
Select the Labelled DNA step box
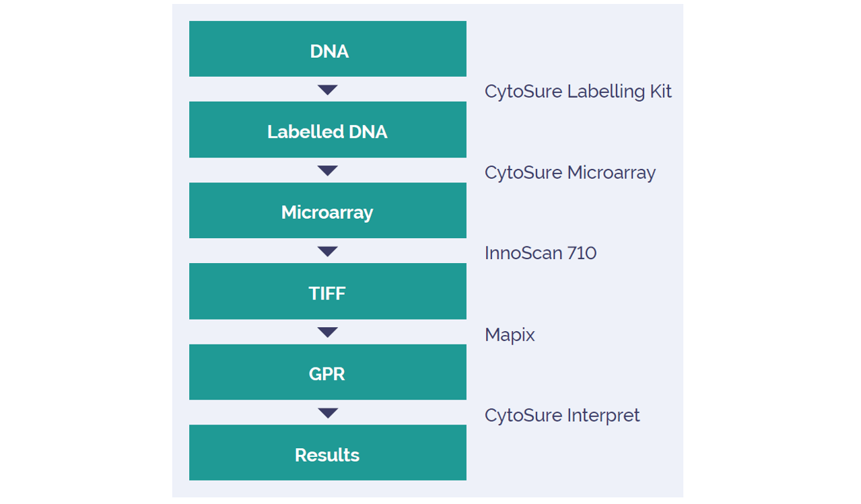point(327,130)
